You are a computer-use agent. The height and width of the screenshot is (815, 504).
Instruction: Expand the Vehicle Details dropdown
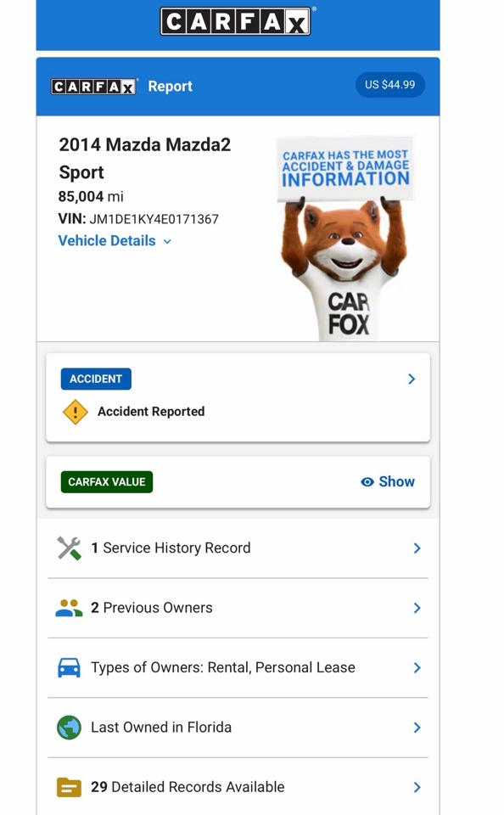115,240
